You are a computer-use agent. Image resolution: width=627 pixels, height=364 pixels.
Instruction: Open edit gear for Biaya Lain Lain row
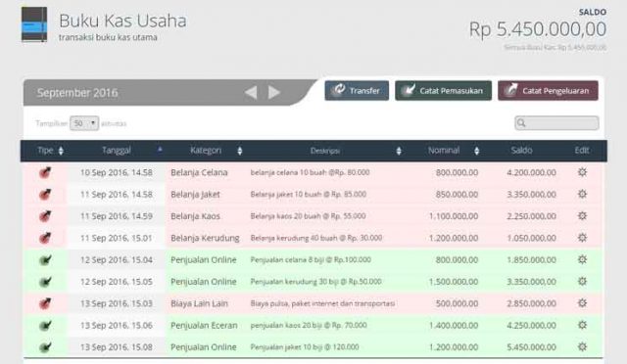582,303
